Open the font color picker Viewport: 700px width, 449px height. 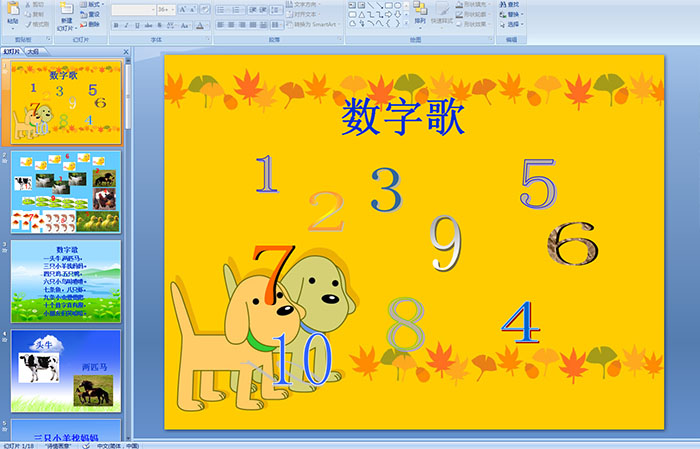click(200, 24)
